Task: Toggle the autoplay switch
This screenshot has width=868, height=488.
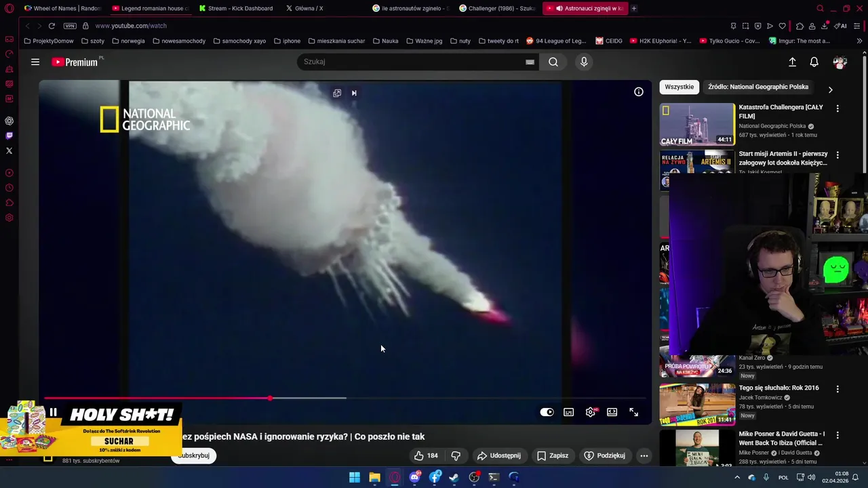Action: coord(547,412)
